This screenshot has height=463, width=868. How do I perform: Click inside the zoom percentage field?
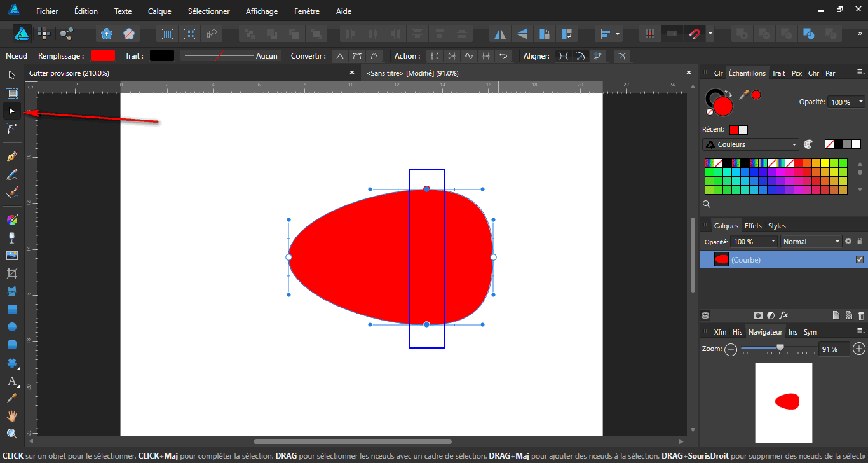point(832,349)
